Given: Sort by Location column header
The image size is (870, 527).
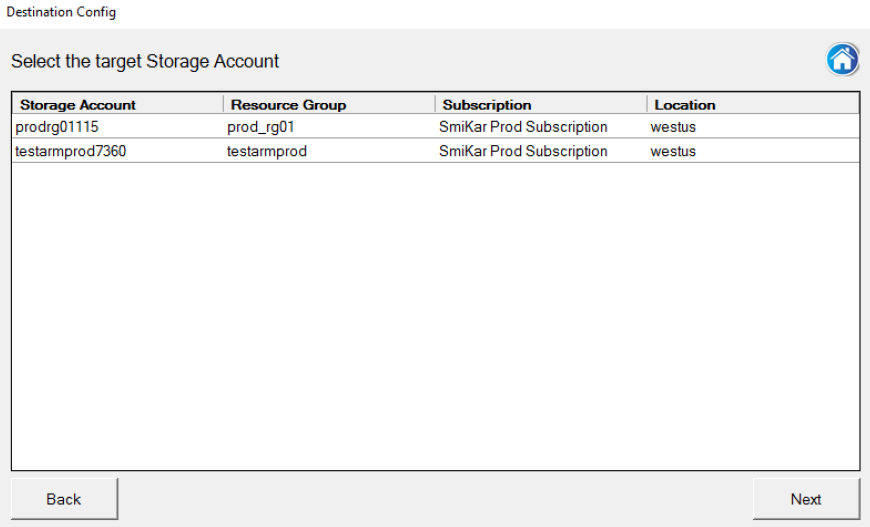Looking at the screenshot, I should point(753,104).
